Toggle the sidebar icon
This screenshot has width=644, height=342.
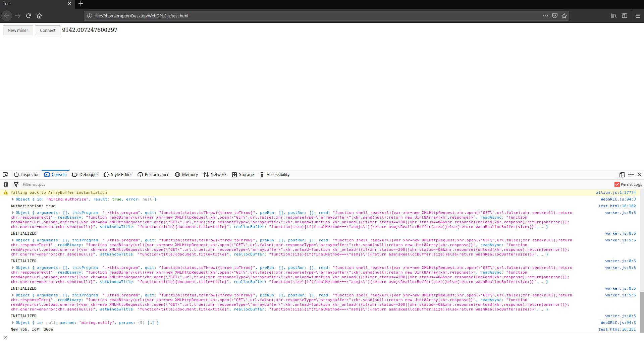625,16
